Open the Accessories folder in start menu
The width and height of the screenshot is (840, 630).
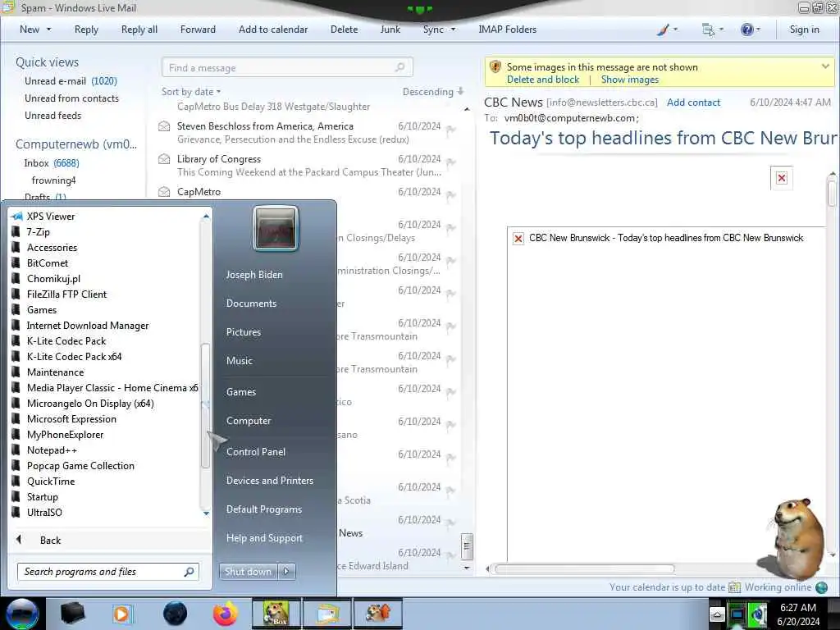tap(52, 248)
